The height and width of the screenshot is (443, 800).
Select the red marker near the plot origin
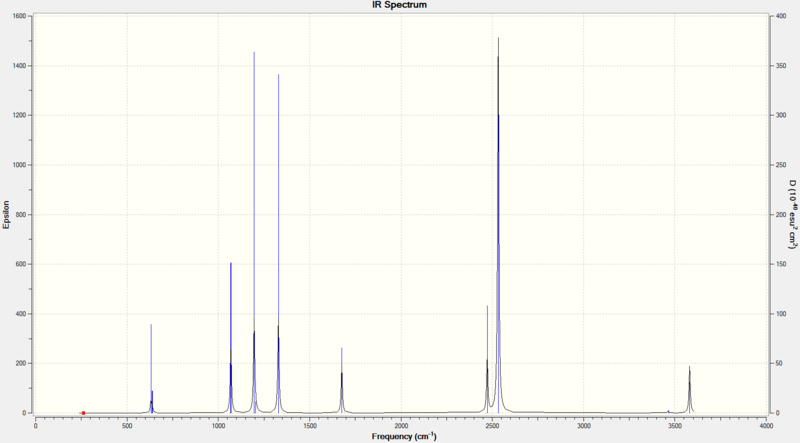[x=83, y=413]
